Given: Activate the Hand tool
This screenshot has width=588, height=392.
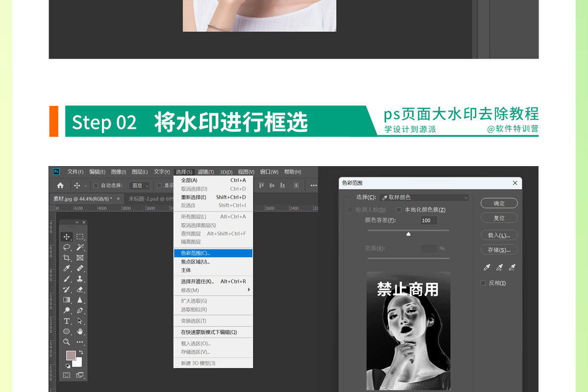Looking at the screenshot, I should [80, 332].
